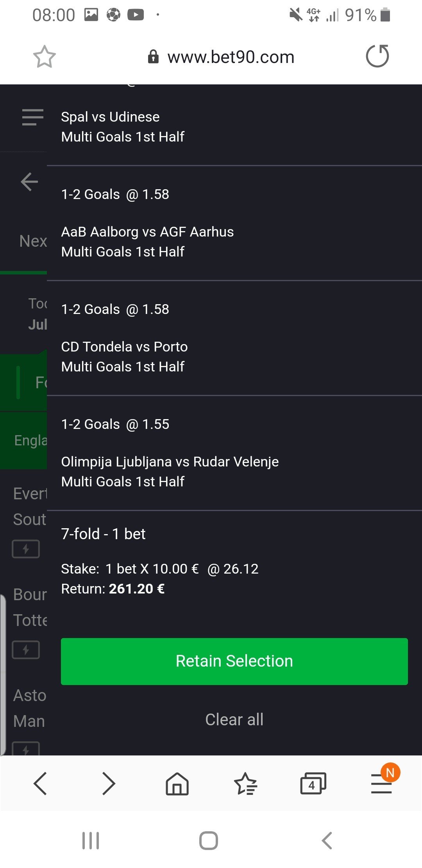Tap the left back arrow in sidebar

tap(29, 182)
